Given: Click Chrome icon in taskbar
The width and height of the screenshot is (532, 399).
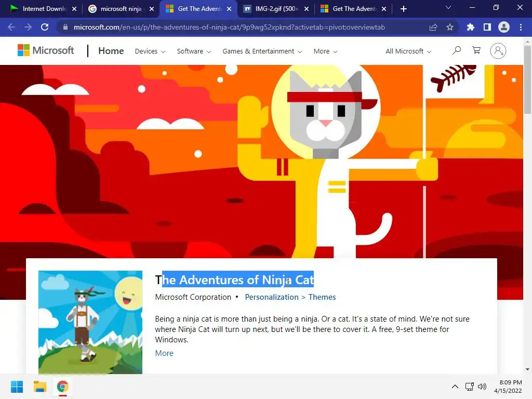Looking at the screenshot, I should 62,387.
